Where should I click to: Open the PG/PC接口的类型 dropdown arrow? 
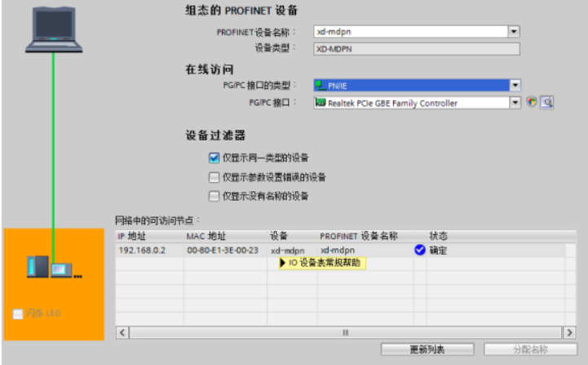pos(515,86)
